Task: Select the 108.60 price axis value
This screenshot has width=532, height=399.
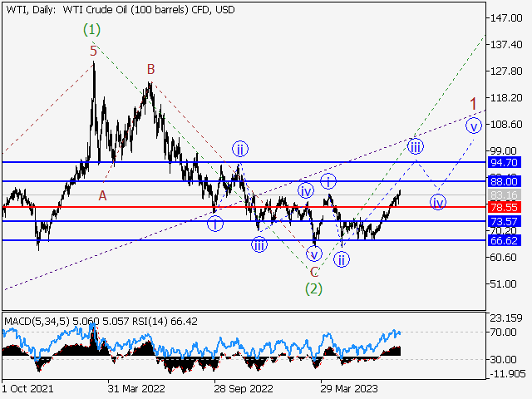Action: (506, 125)
